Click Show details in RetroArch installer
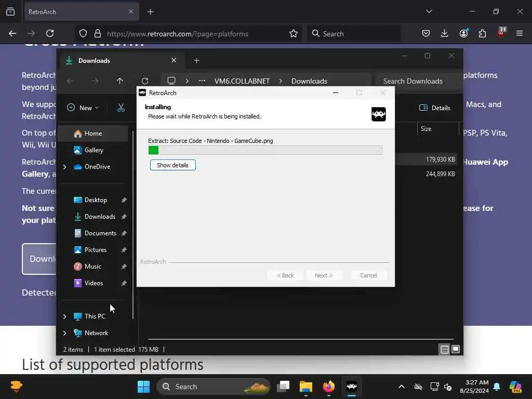Screen dimensions: 532x399 172,165
